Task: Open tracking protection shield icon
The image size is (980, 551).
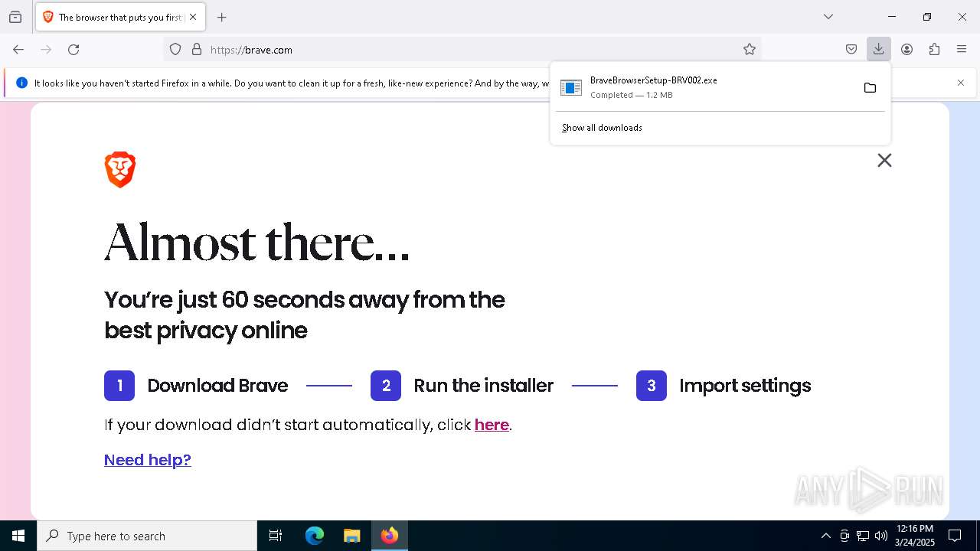Action: click(175, 50)
